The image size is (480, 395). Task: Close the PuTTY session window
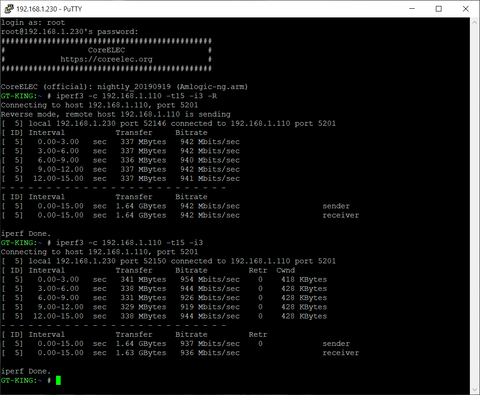[x=466, y=9]
